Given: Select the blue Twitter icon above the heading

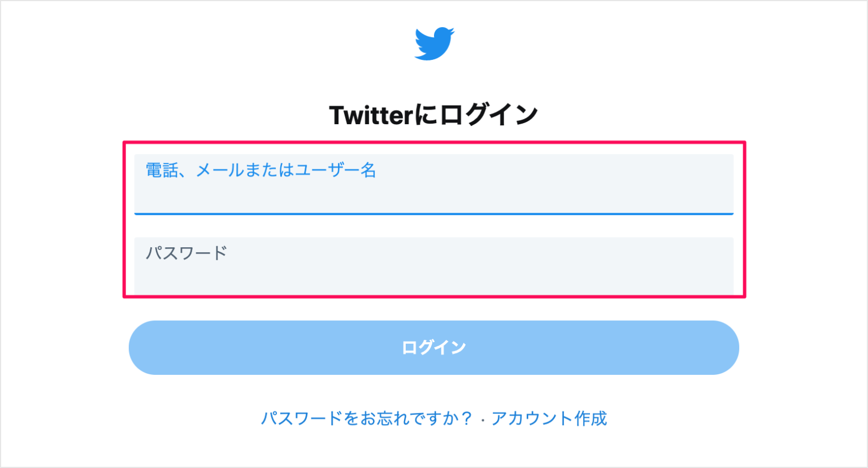Looking at the screenshot, I should [434, 42].
